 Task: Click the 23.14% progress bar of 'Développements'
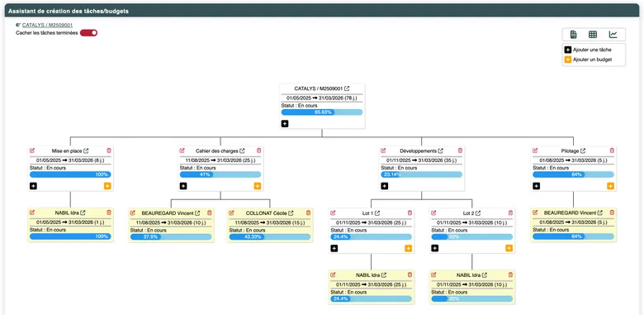pyautogui.click(x=422, y=174)
